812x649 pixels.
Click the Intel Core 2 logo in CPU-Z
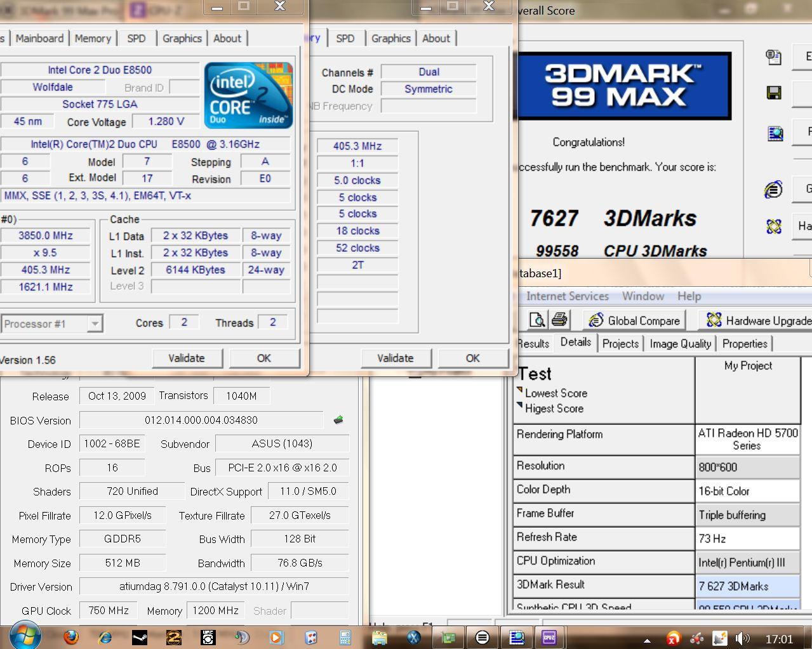[248, 95]
